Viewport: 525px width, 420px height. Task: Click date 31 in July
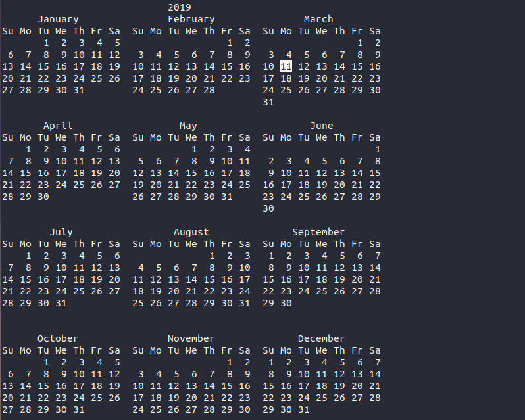(61, 303)
